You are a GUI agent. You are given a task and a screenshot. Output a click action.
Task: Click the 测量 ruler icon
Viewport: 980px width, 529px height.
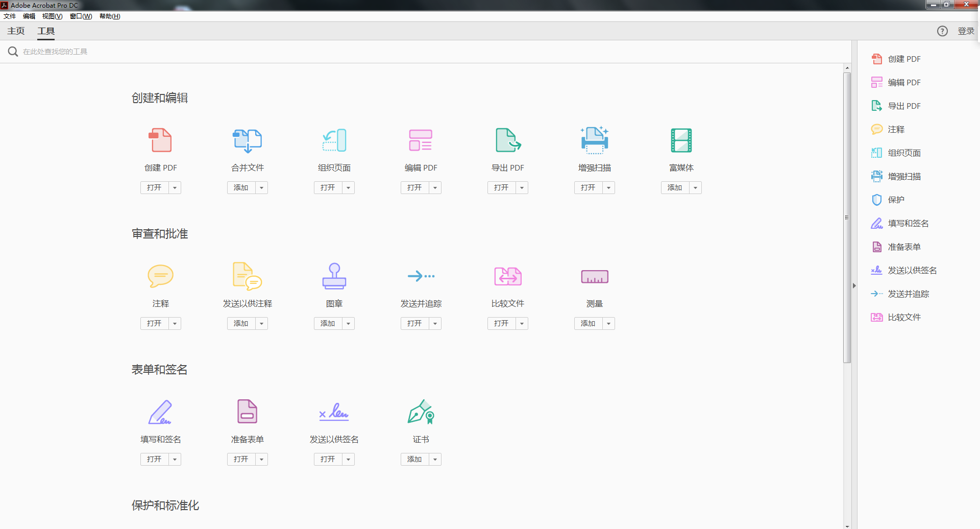tap(595, 276)
